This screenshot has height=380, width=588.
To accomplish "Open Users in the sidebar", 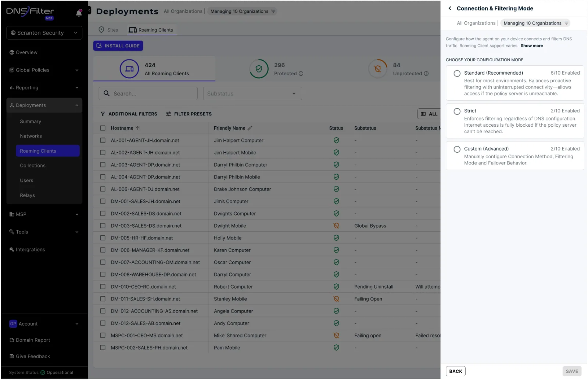I will (26, 181).
